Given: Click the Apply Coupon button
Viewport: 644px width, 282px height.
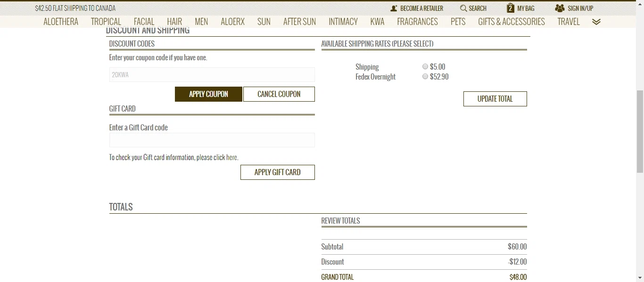Looking at the screenshot, I should click(208, 94).
